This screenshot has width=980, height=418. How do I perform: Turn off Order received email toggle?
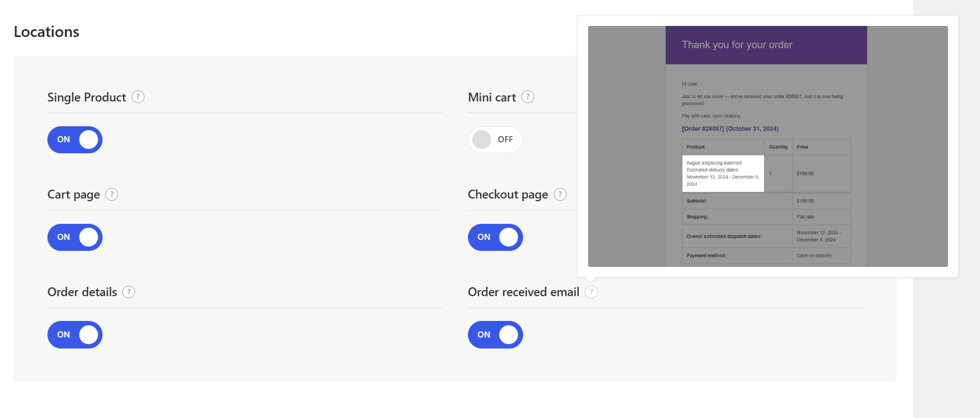(496, 335)
